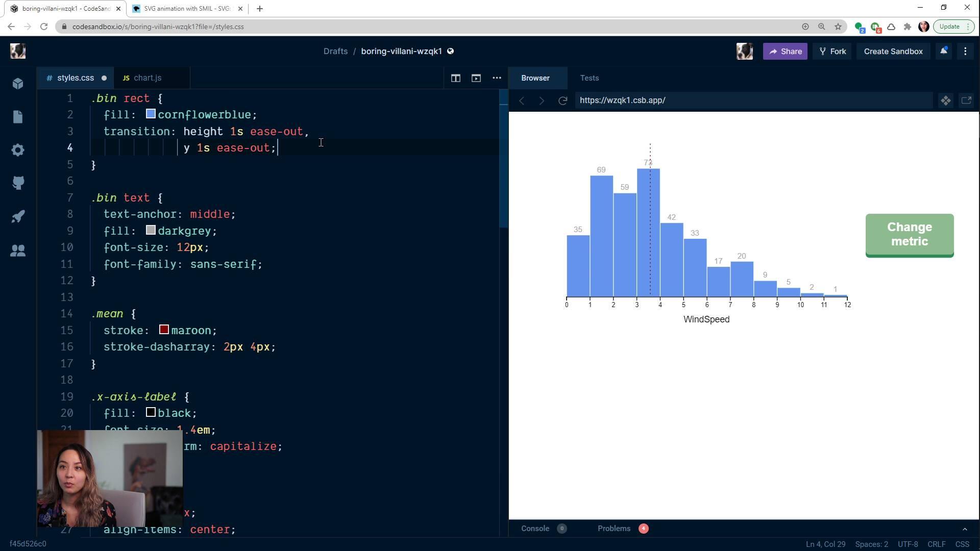Open the Explorer files sidebar icon
The image size is (980, 551).
pos(18,117)
